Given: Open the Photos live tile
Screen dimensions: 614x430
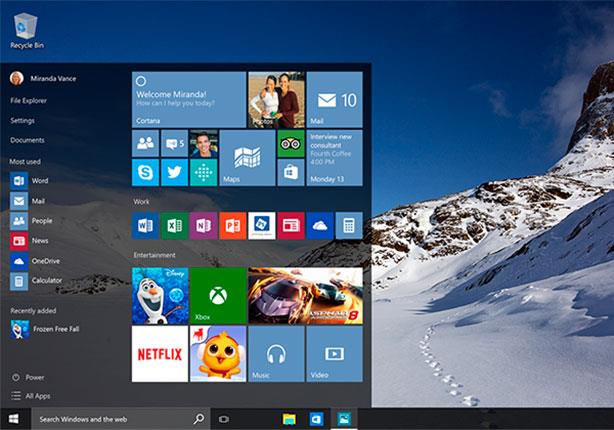Looking at the screenshot, I should click(x=276, y=99).
